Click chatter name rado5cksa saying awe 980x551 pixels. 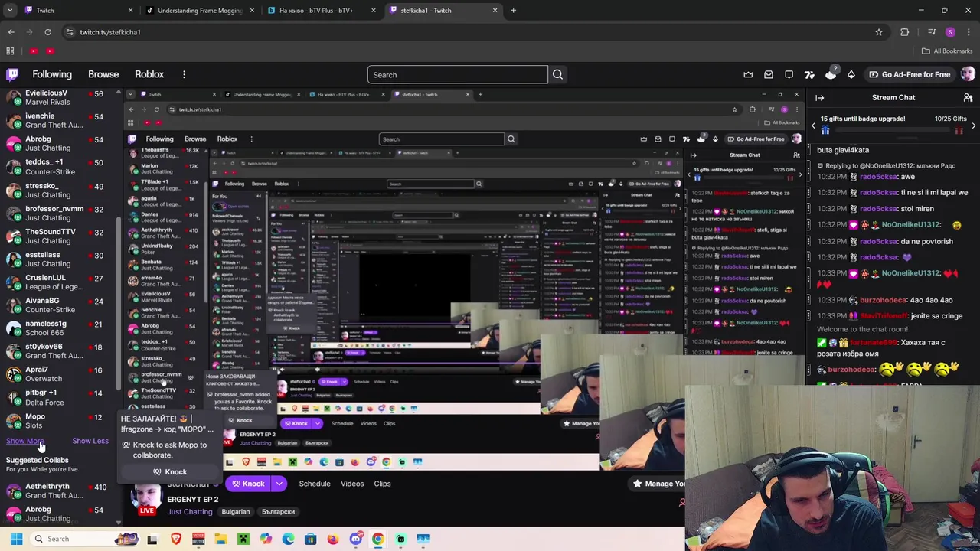point(878,176)
